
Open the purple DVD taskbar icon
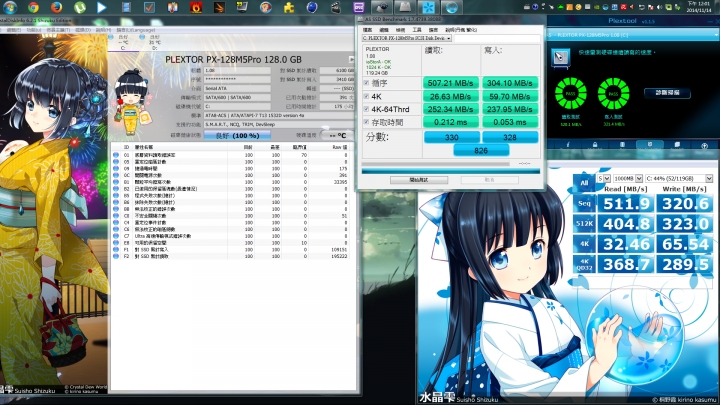359,7
